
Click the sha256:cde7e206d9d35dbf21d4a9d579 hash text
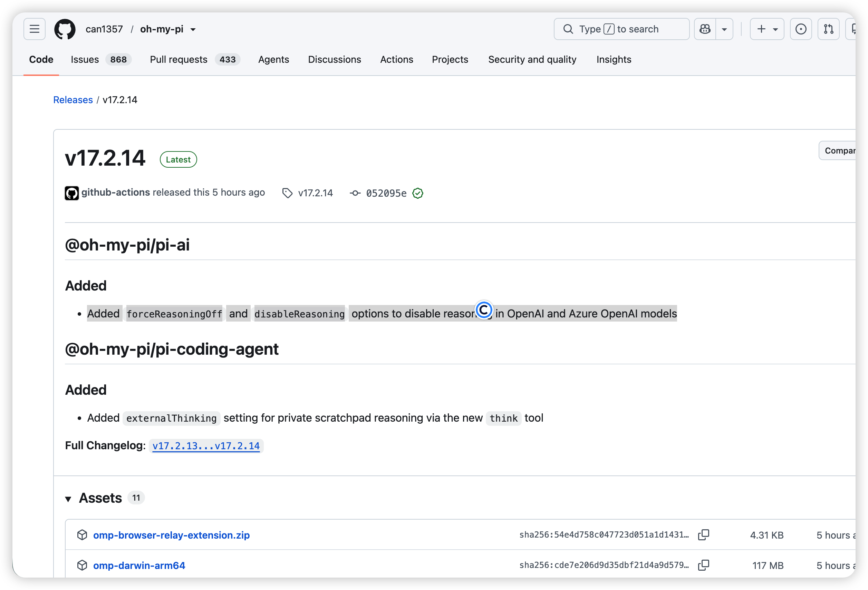604,565
